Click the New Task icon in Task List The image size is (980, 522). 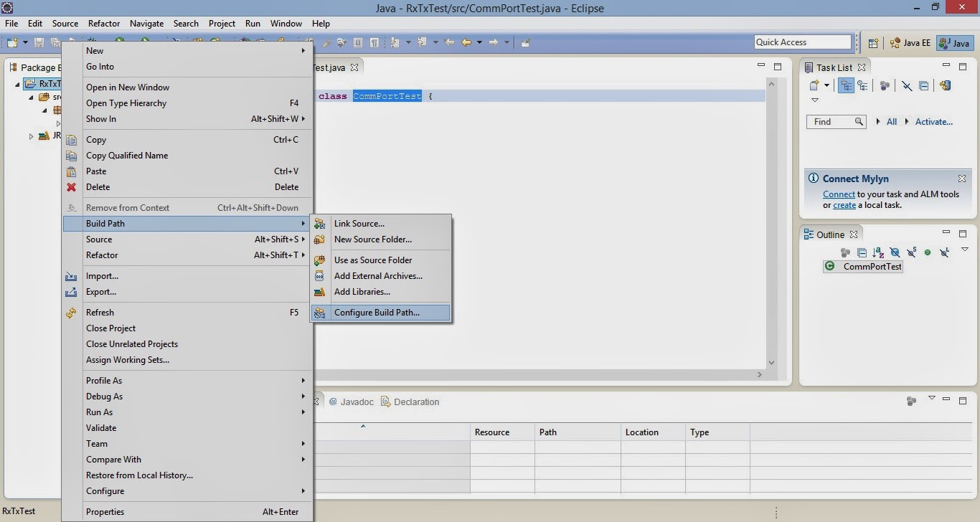tap(815, 86)
